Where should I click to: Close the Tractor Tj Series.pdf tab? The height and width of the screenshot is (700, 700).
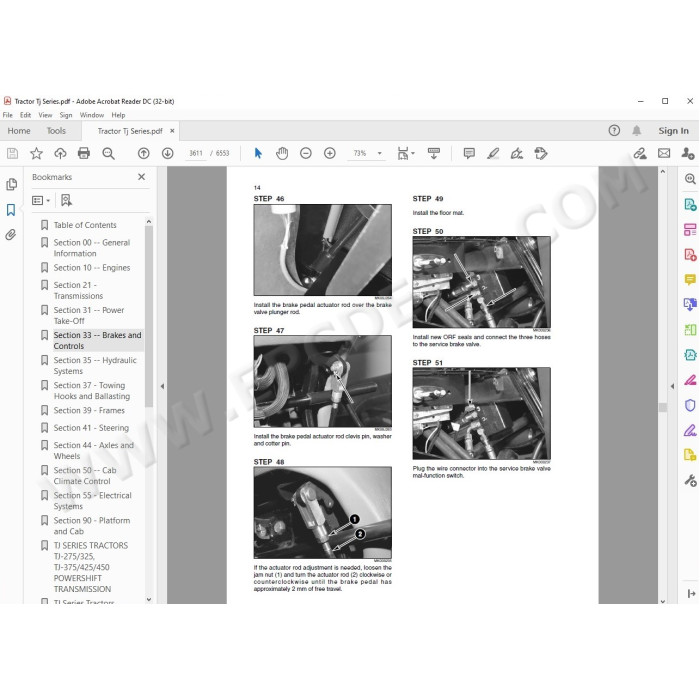[x=172, y=131]
